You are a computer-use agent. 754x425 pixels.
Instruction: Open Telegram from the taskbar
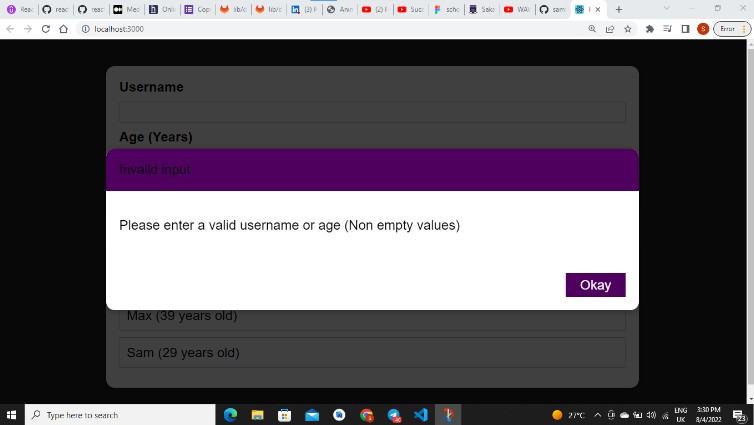click(x=394, y=415)
